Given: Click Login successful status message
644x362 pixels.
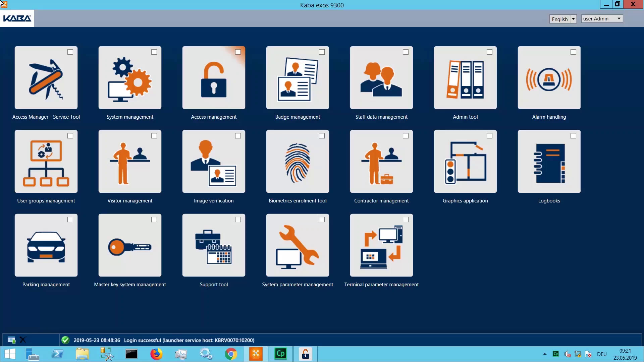Looking at the screenshot, I should pos(189,340).
